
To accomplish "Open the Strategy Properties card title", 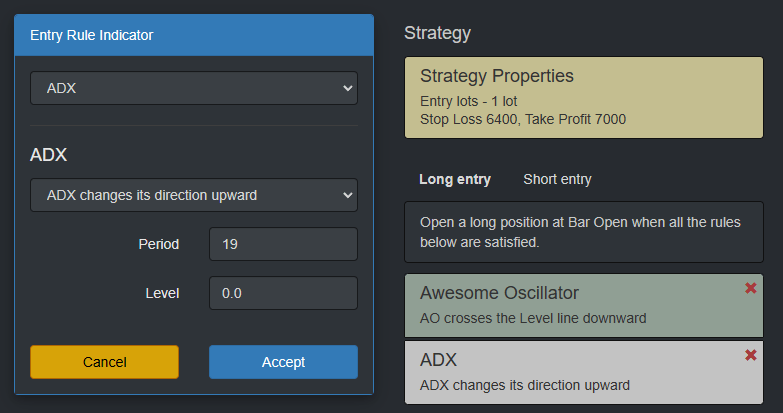I will click(x=497, y=76).
